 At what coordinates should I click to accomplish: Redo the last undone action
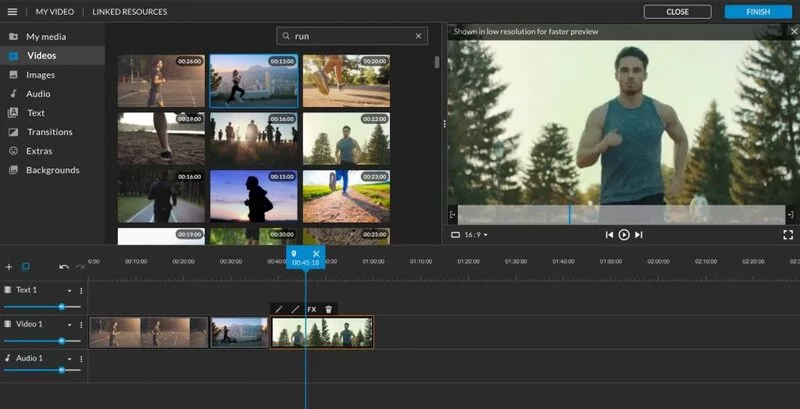coord(80,267)
